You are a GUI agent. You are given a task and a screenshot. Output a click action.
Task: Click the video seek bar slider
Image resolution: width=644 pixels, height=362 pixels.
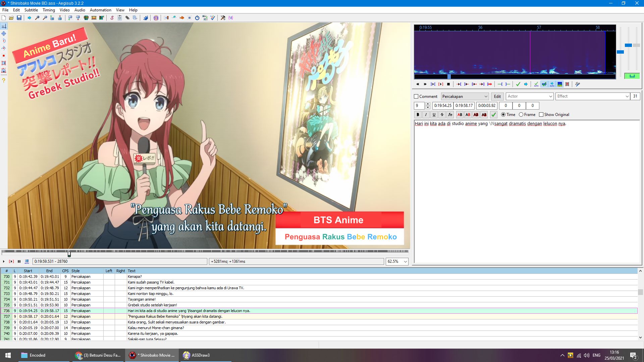coord(69,254)
